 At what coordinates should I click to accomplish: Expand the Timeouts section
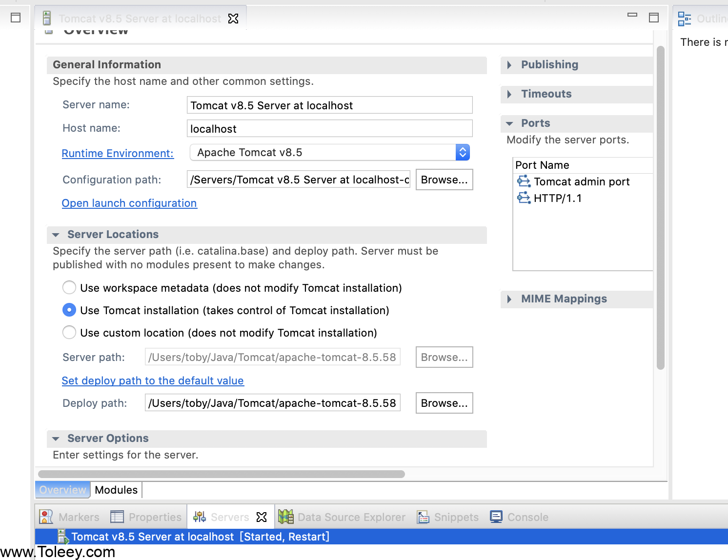[509, 94]
